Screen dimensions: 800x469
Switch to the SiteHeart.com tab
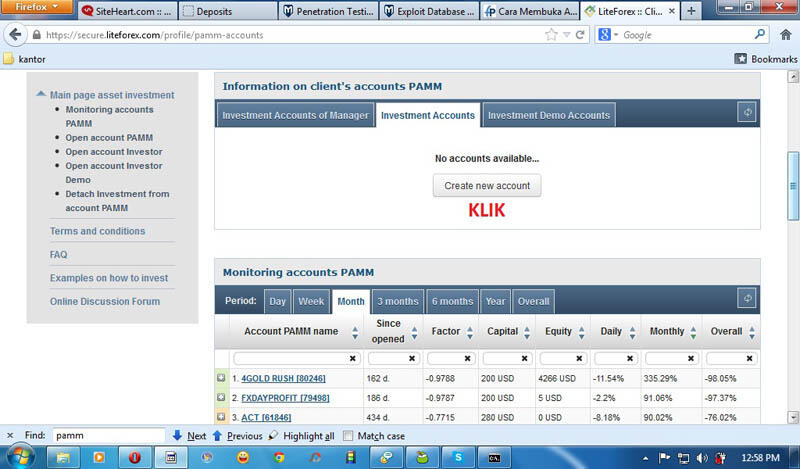[x=127, y=11]
